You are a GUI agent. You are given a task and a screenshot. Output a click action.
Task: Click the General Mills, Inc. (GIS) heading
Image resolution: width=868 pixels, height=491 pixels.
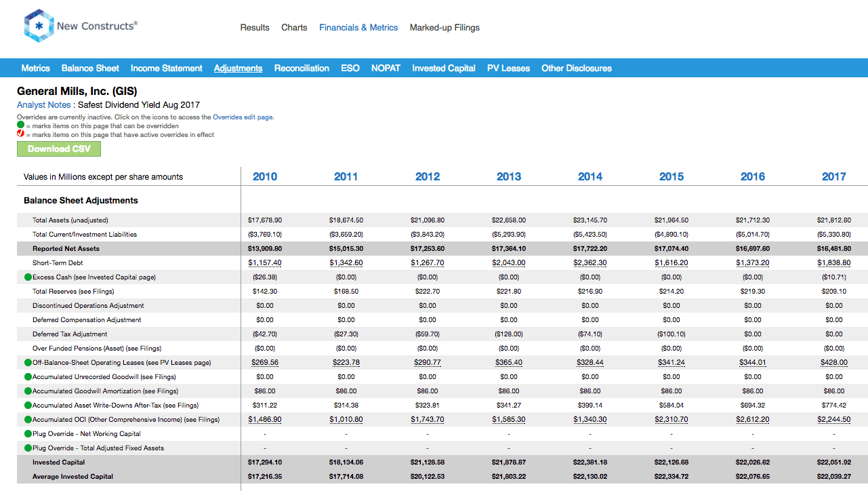[77, 91]
